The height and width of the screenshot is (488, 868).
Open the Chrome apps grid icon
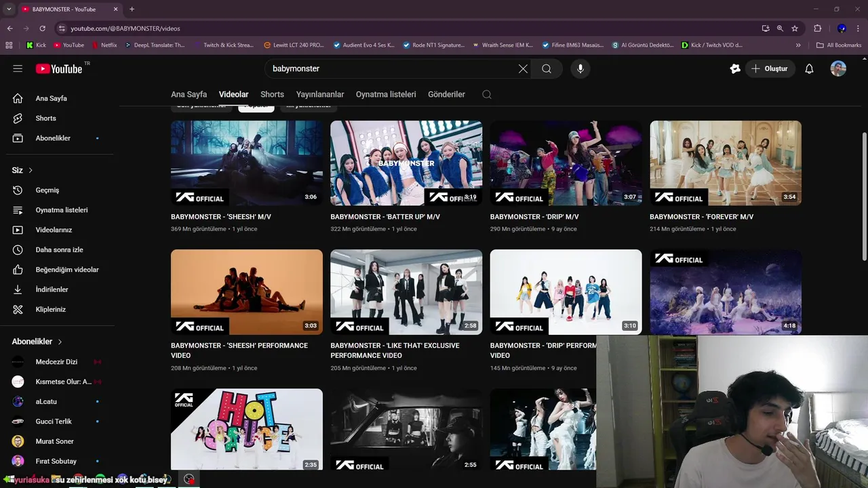tap(9, 45)
